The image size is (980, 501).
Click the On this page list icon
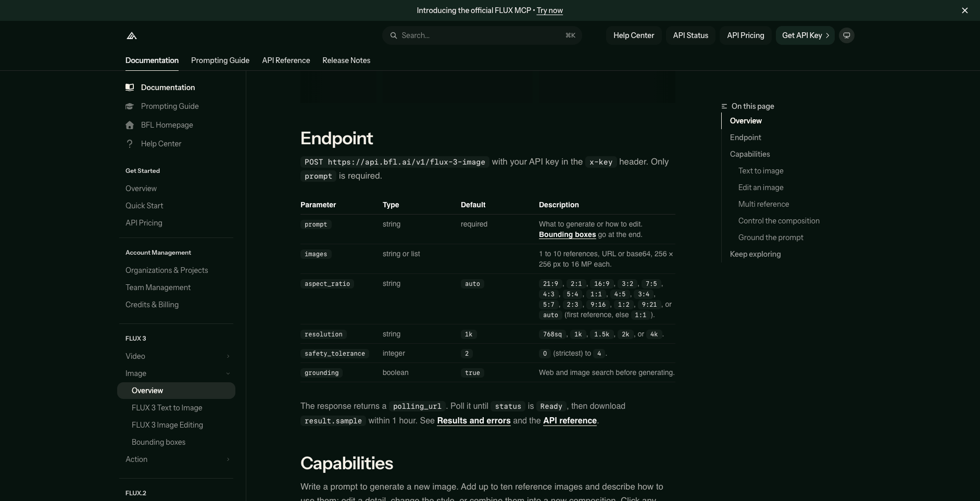point(724,106)
